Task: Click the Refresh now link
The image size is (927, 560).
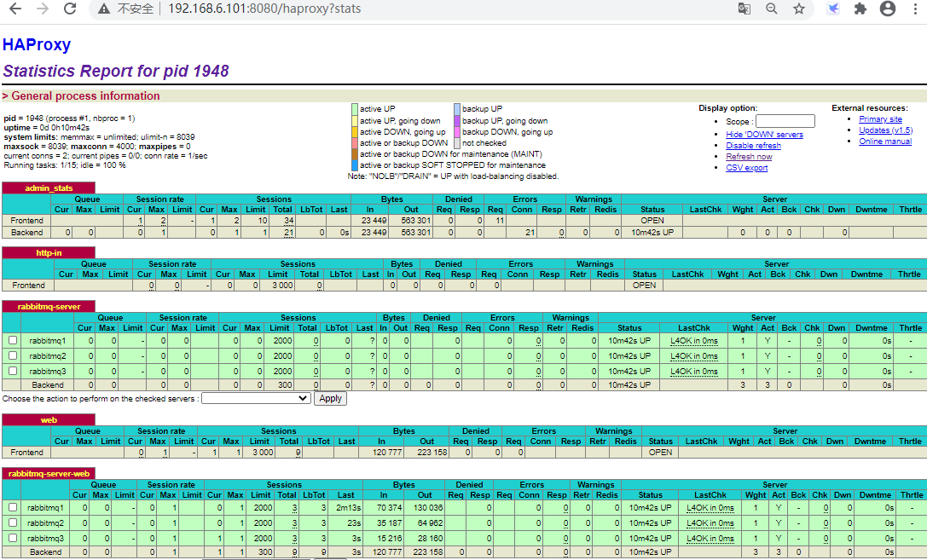Action: point(749,157)
